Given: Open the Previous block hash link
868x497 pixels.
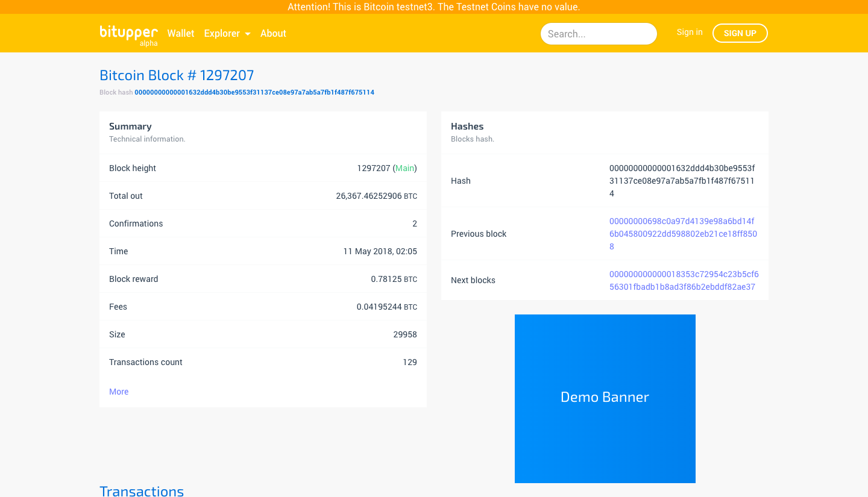Looking at the screenshot, I should [x=683, y=234].
